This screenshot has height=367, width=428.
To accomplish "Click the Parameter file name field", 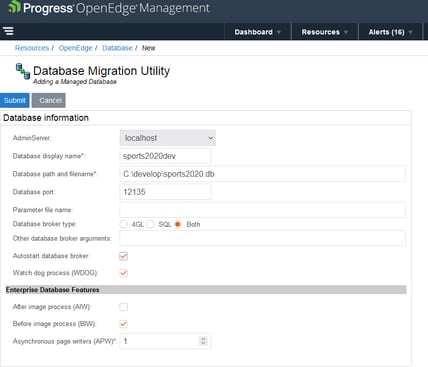I will [x=263, y=210].
